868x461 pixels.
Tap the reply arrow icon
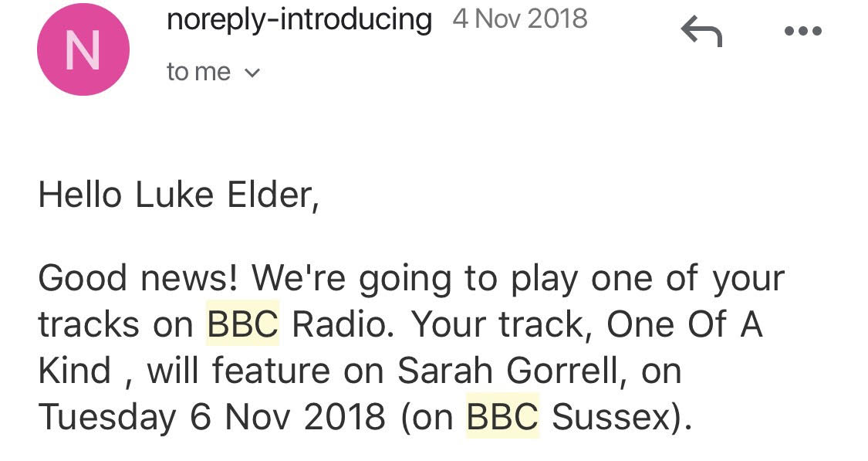[701, 33]
